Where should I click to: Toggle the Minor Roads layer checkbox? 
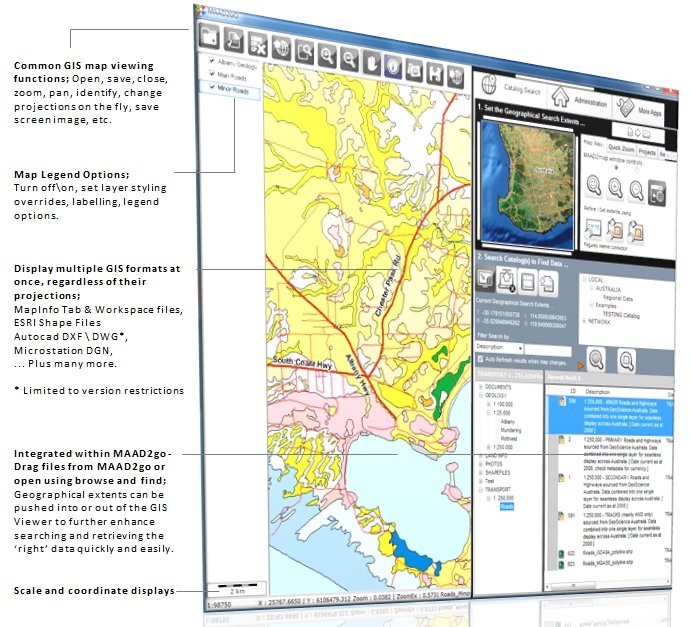coord(212,87)
